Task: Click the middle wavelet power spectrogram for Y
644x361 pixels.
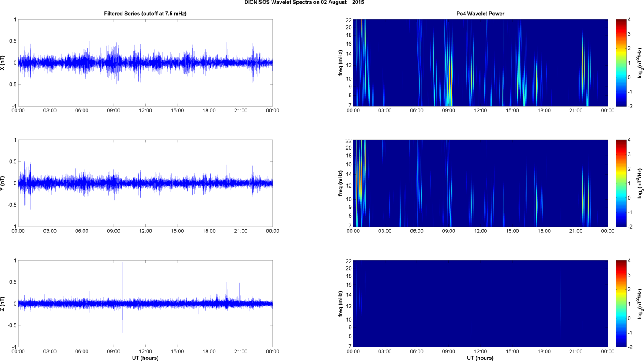Action: tap(481, 183)
